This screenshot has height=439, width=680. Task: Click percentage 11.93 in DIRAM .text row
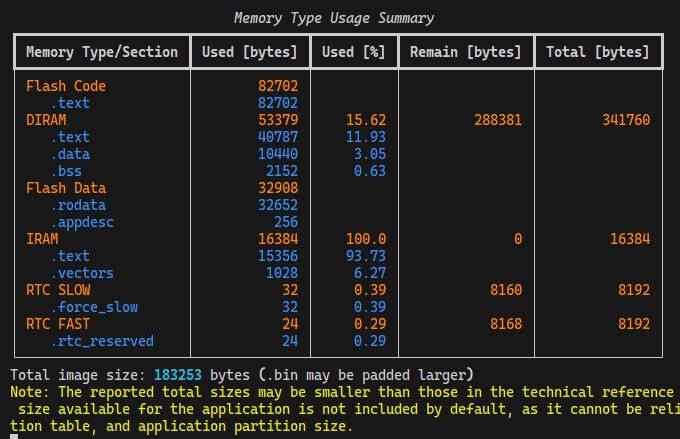366,137
